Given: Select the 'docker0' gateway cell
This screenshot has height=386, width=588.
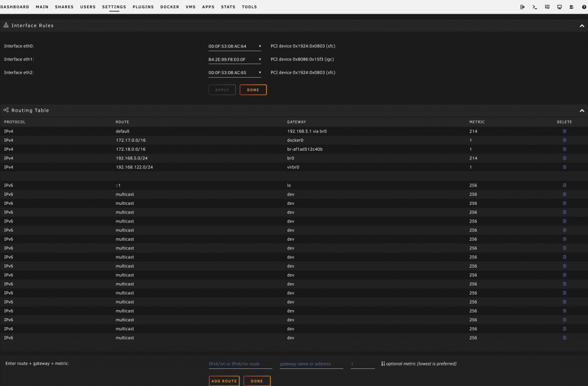Looking at the screenshot, I should 295,140.
